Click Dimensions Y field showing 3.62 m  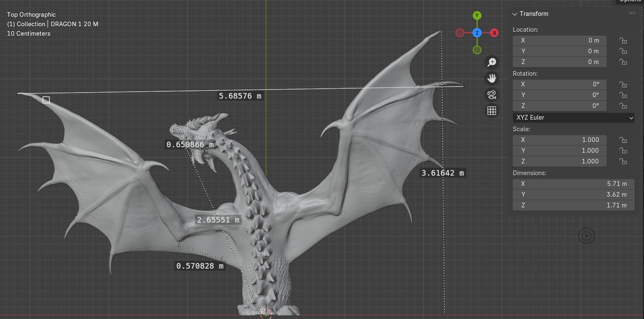[x=573, y=195]
